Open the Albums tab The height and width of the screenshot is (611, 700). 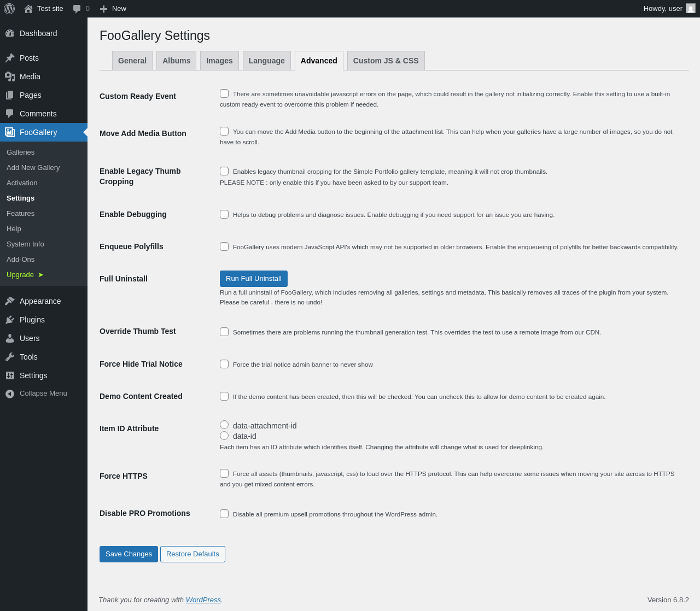tap(176, 61)
